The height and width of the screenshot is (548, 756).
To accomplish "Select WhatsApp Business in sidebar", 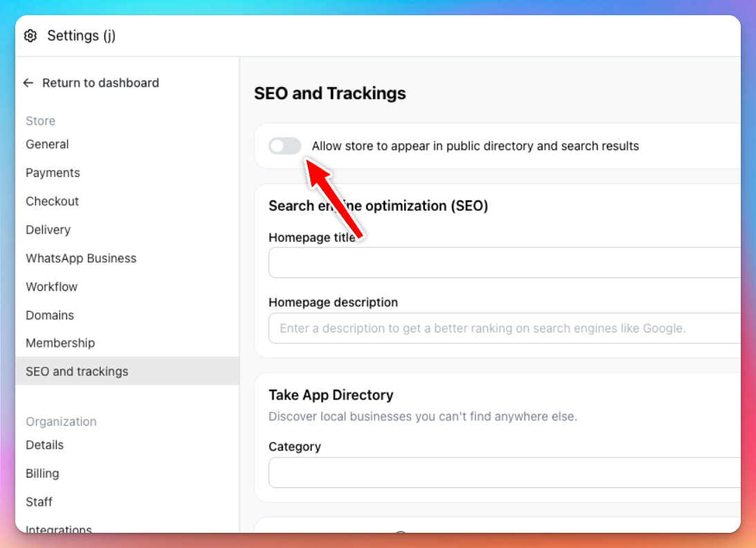I will coord(81,258).
